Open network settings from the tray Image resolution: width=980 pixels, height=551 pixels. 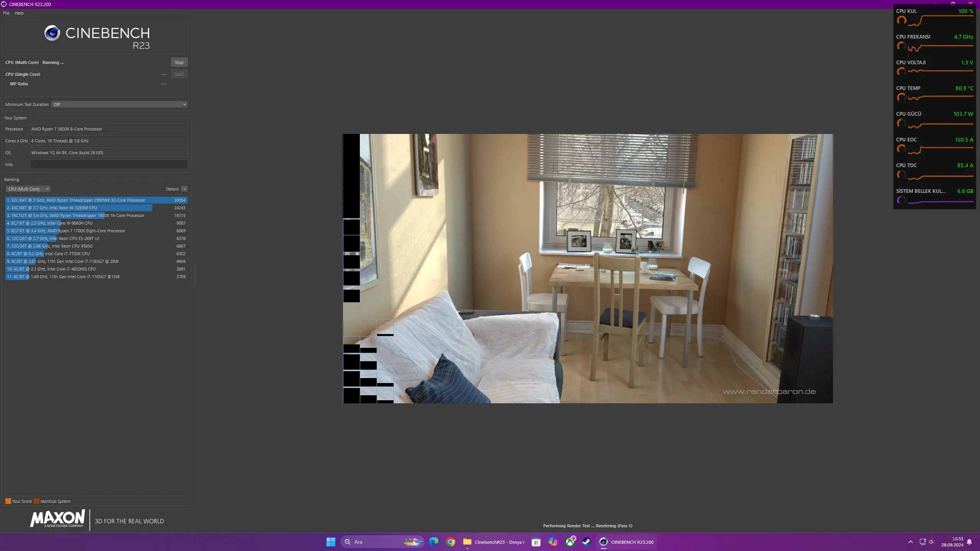923,542
